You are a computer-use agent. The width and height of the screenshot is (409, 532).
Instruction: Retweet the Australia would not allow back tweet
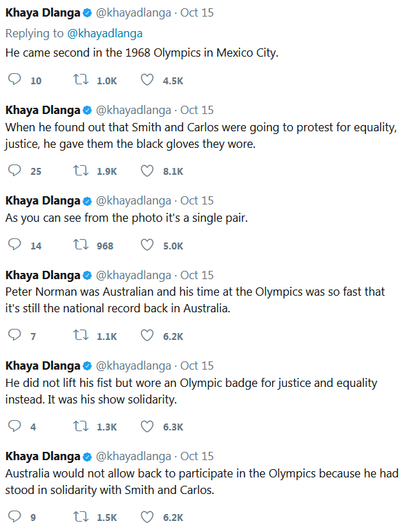81,516
